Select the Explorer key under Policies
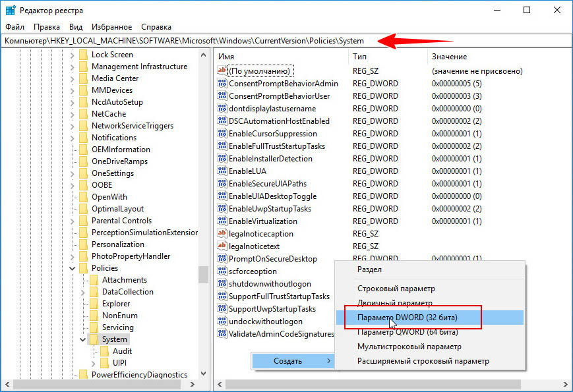Viewport: 573px width, 392px height. (x=116, y=304)
